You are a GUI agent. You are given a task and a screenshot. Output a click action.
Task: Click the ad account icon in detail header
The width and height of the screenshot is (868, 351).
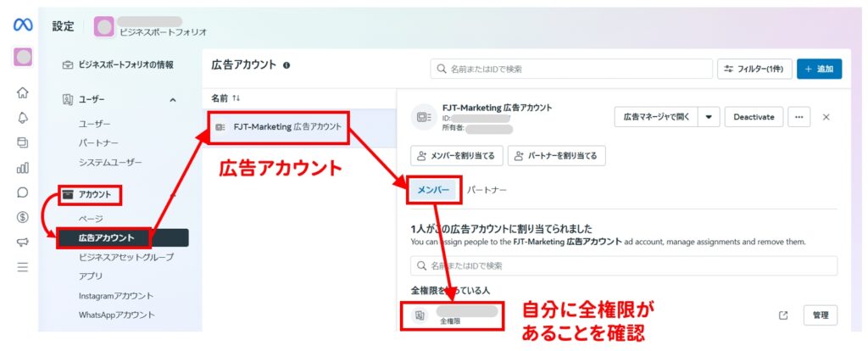(x=424, y=117)
